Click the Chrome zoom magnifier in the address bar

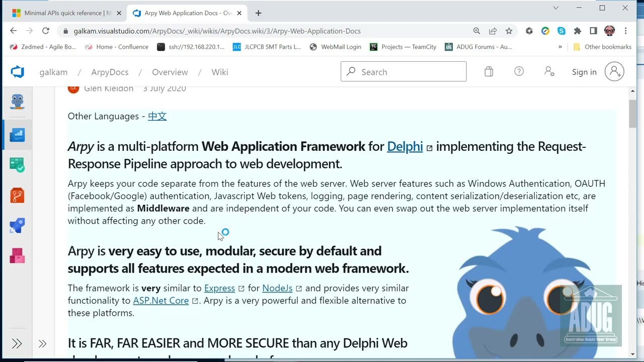click(476, 31)
